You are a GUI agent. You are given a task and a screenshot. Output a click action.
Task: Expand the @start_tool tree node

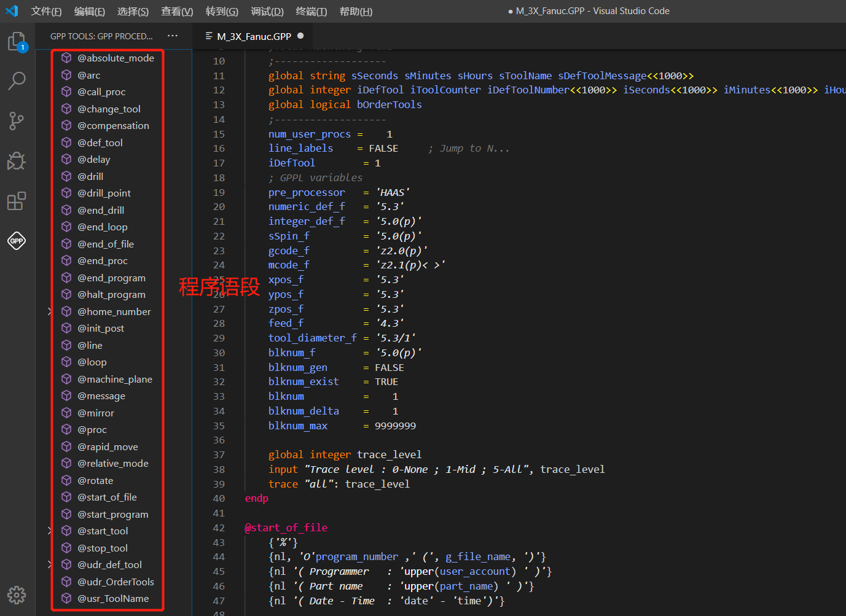click(x=50, y=531)
